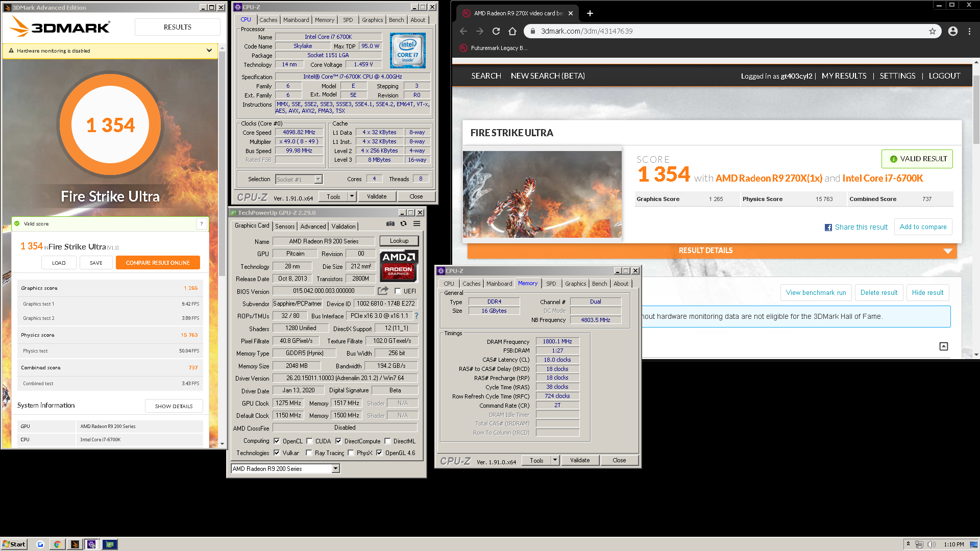Open MY RESULTS in the 3dmark site menu

tap(844, 76)
